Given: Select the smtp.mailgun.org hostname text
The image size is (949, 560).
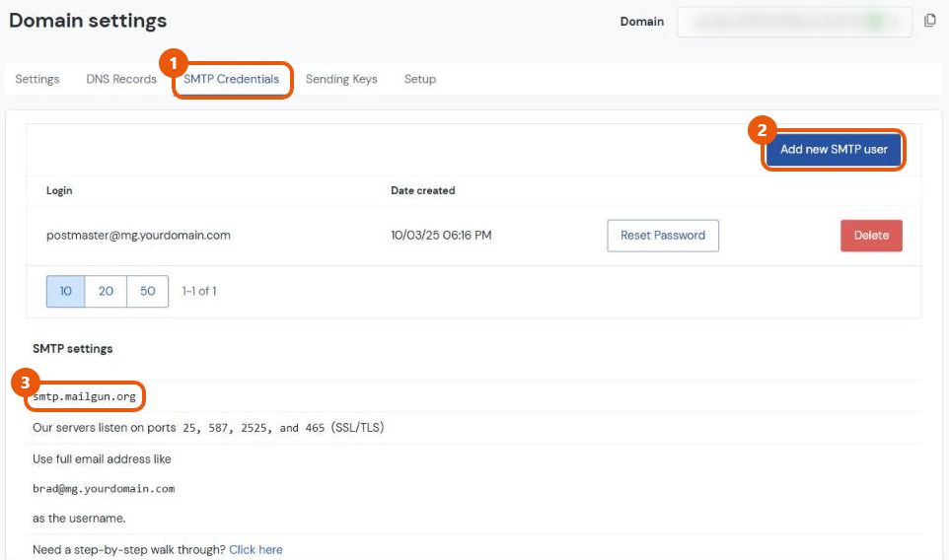Looking at the screenshot, I should (x=84, y=396).
